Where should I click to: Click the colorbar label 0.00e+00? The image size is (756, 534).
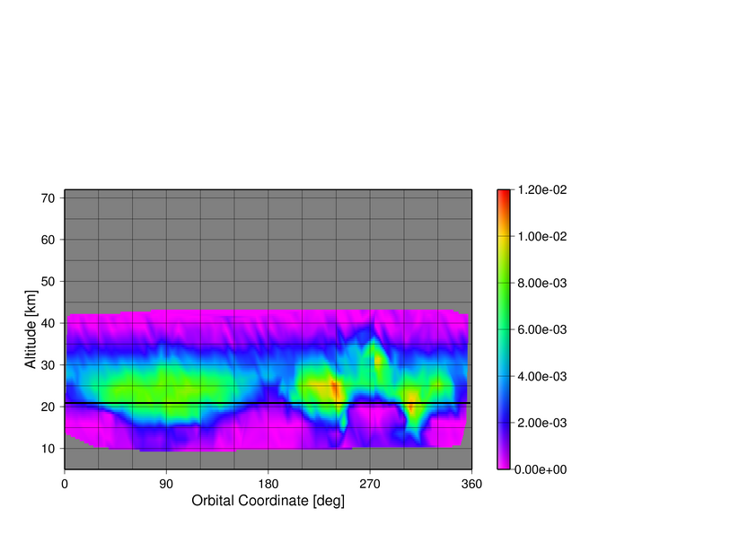(x=541, y=469)
